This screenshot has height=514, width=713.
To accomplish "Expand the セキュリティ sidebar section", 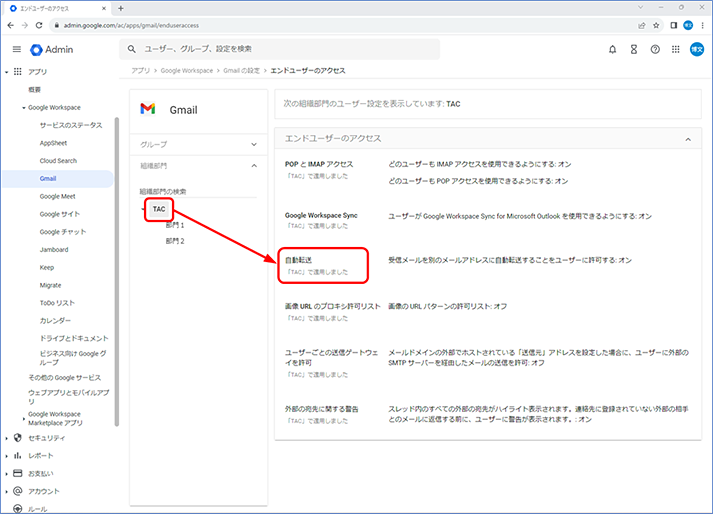I will pos(6,438).
